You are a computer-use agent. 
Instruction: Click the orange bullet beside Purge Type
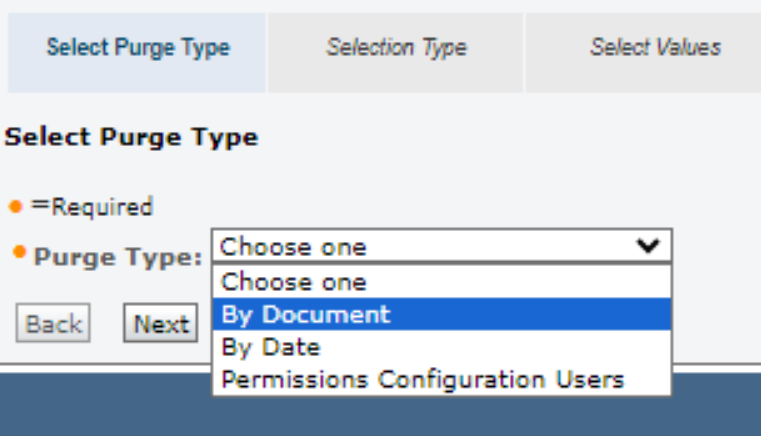pyautogui.click(x=19, y=251)
